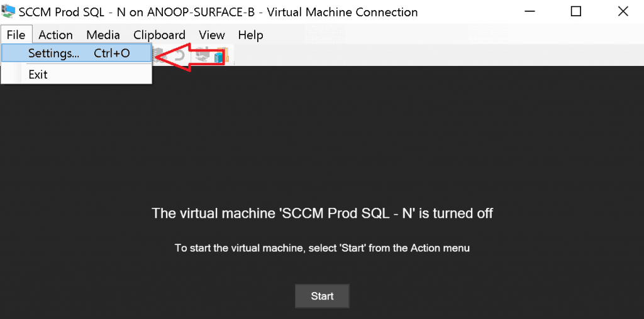Click the 'is turned off' status message
This screenshot has height=319, width=644.
click(322, 213)
